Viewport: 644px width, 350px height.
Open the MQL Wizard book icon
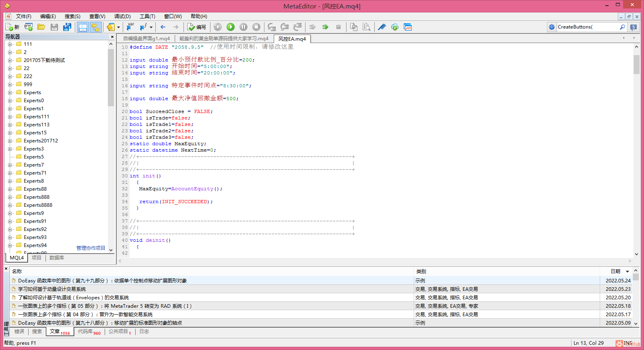[111, 27]
